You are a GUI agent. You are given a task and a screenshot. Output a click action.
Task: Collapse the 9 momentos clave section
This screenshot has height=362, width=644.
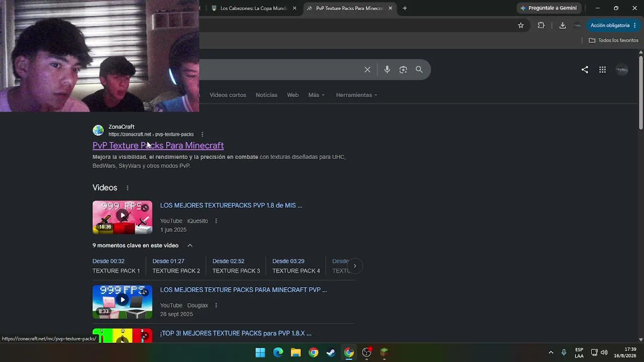pos(190,245)
